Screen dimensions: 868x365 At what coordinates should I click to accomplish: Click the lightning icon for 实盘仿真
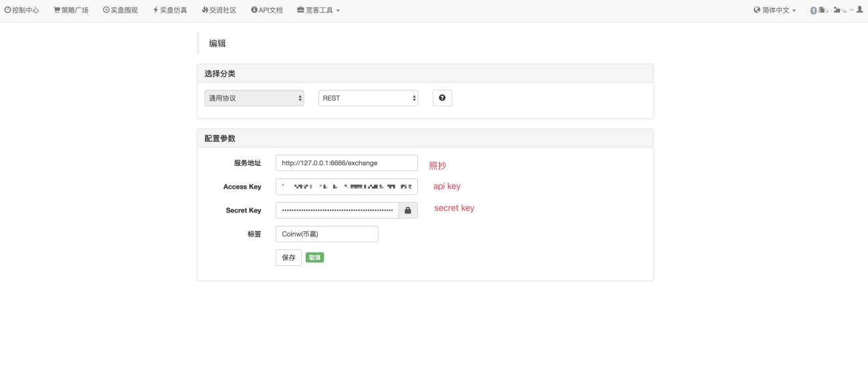click(x=156, y=11)
